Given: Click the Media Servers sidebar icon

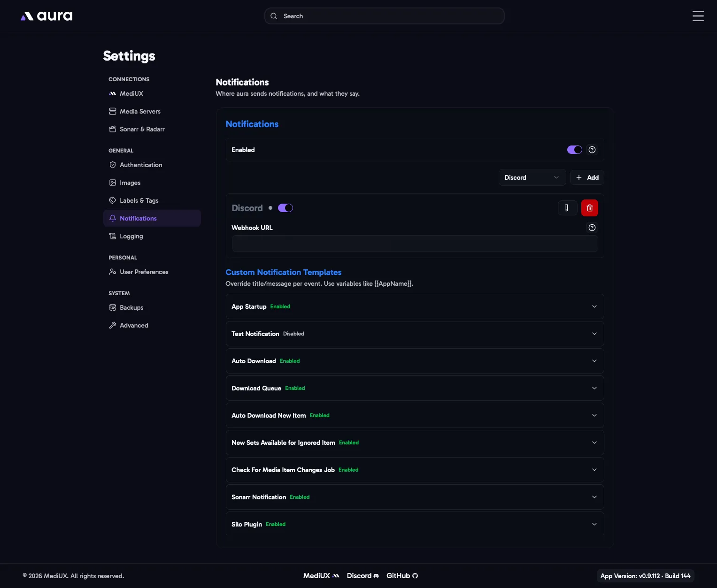Looking at the screenshot, I should click(113, 111).
